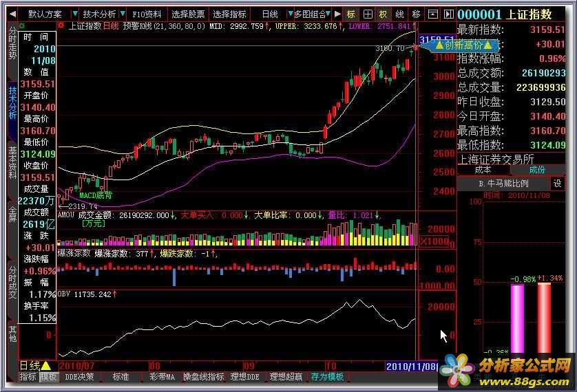Expand the arrow left of 技术分析
Viewport: 577px width, 392px height.
(76, 14)
